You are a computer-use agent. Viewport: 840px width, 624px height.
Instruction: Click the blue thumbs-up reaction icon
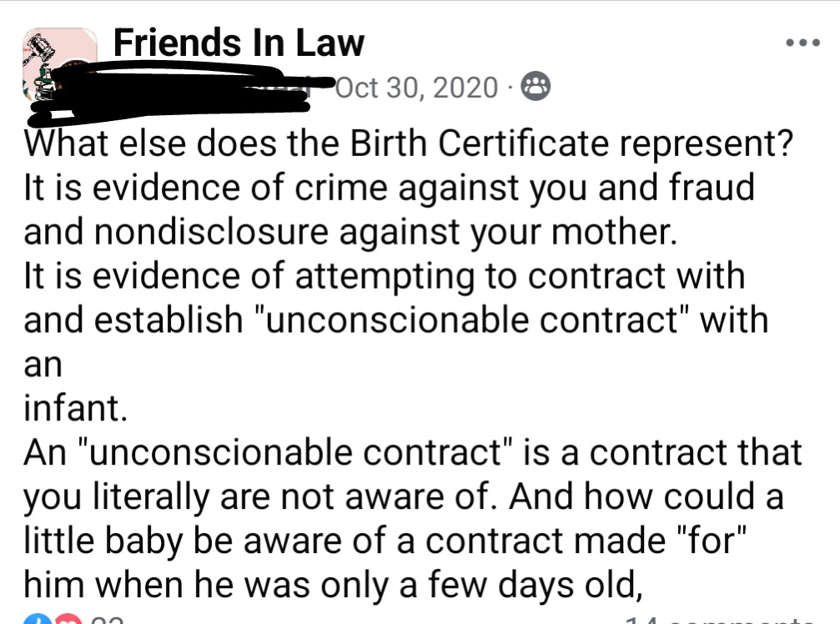[x=35, y=620]
